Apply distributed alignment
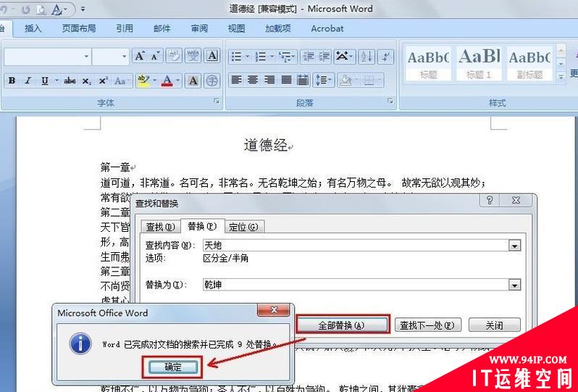Image resolution: width=578 pixels, height=392 pixels. pos(303,80)
